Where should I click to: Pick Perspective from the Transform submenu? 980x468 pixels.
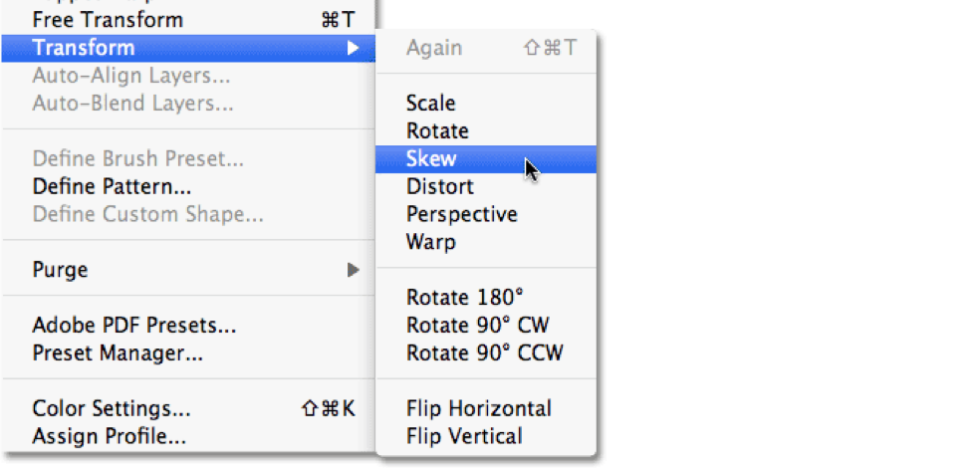[x=461, y=214]
